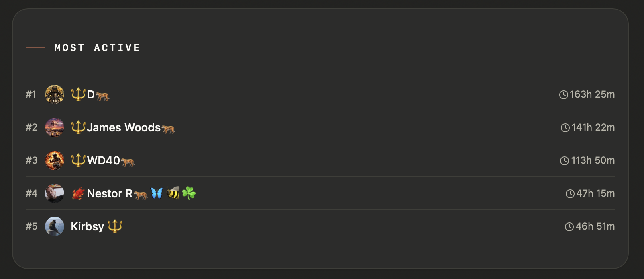Screen dimensions: 644x279
Task: Click the avatar of rank #1 user D
Action: (x=55, y=94)
